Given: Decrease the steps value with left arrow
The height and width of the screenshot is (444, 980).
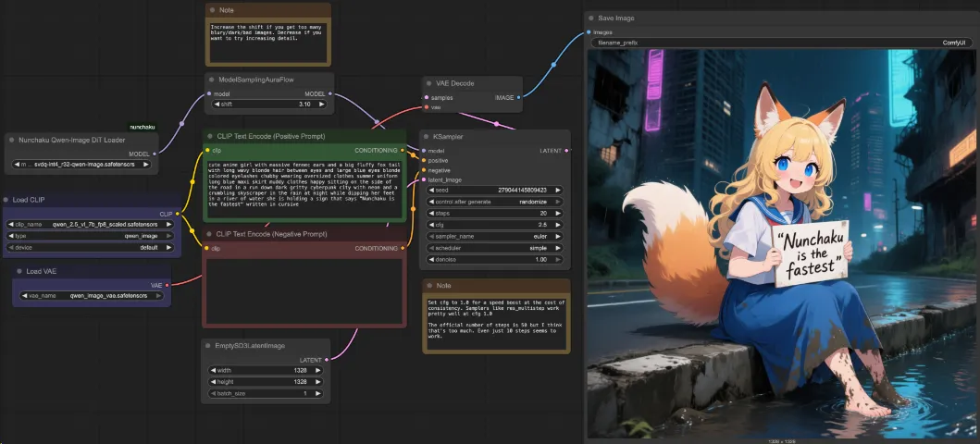Looking at the screenshot, I should point(432,214).
